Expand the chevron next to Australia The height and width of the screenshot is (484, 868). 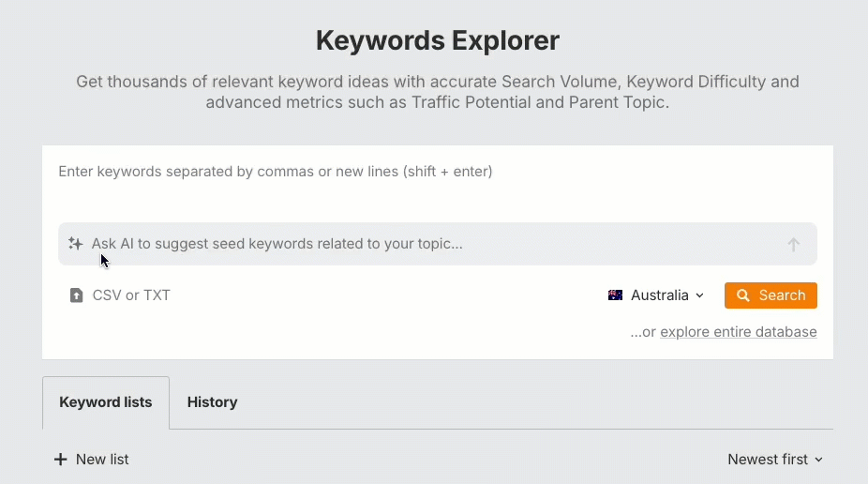tap(699, 295)
